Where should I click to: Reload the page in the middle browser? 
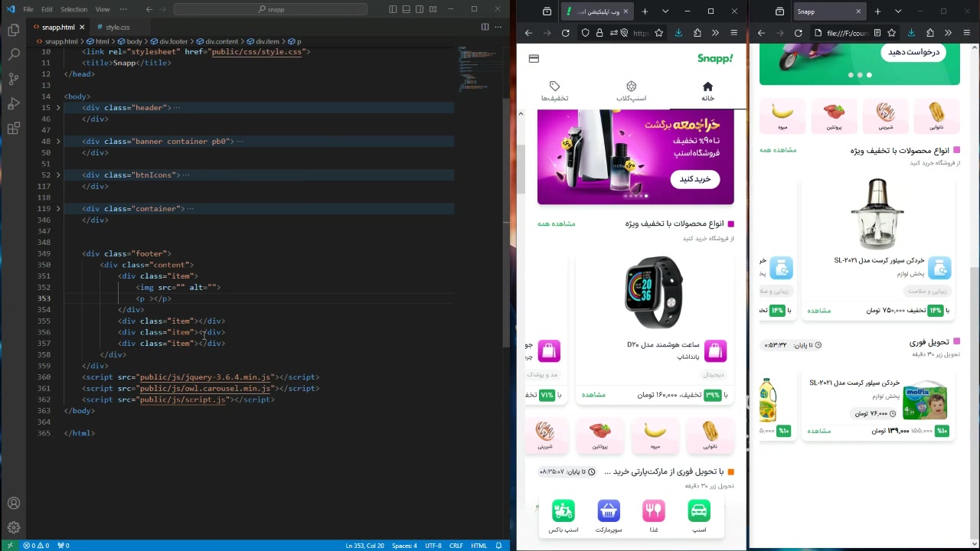pos(565,33)
